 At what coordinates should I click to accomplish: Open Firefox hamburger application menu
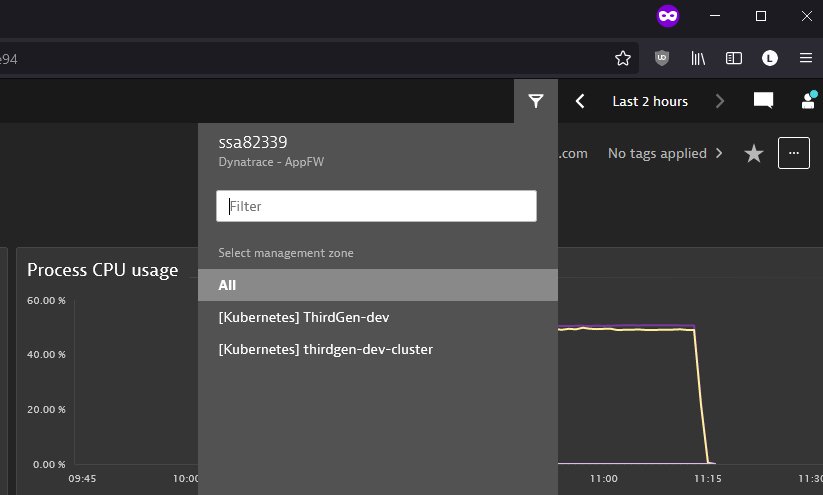806,58
